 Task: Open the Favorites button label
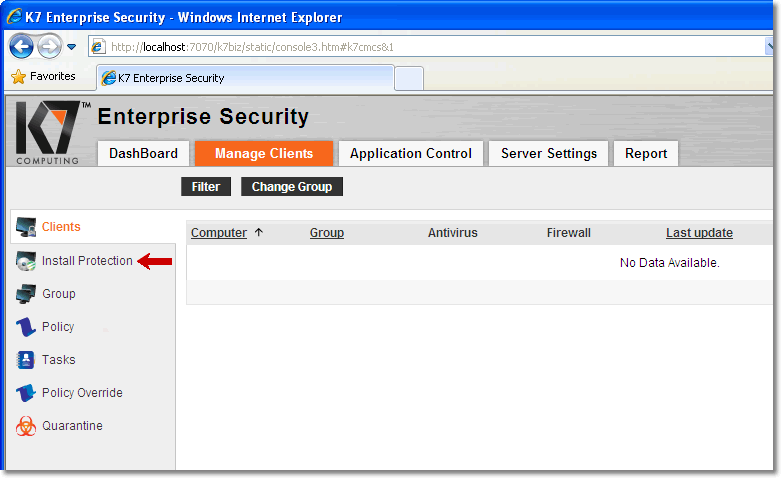(x=52, y=76)
